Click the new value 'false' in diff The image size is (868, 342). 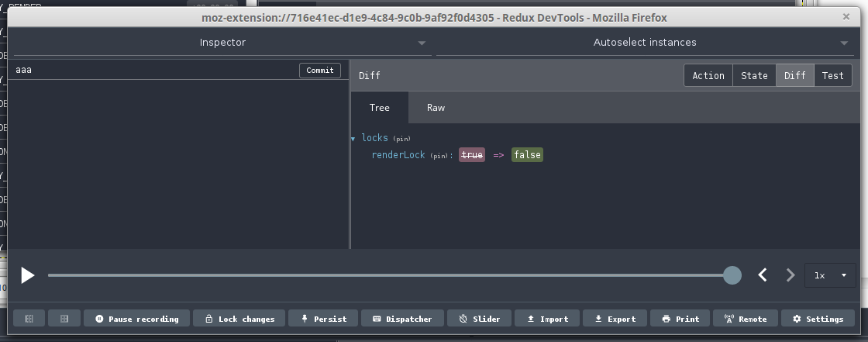[x=527, y=155]
